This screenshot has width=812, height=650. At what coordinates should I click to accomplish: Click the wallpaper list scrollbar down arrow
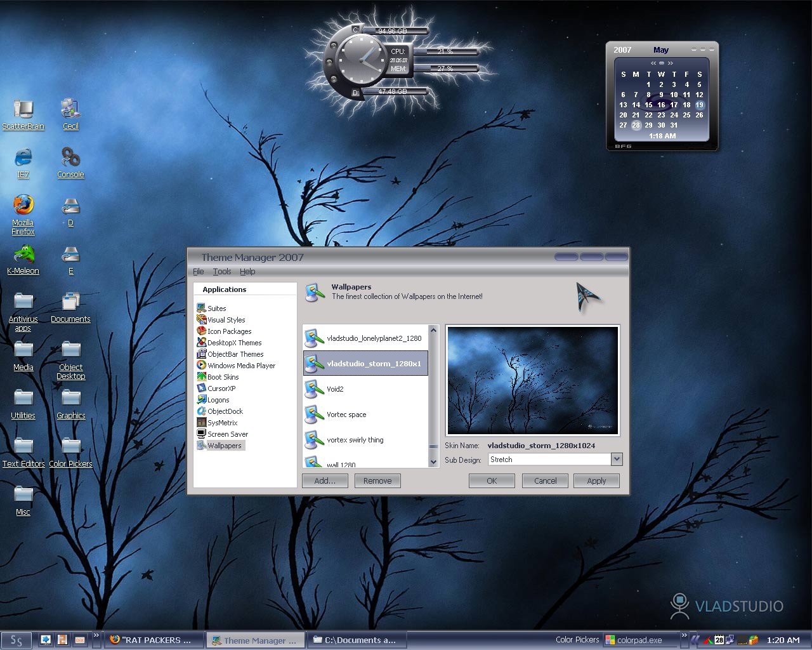tap(434, 462)
